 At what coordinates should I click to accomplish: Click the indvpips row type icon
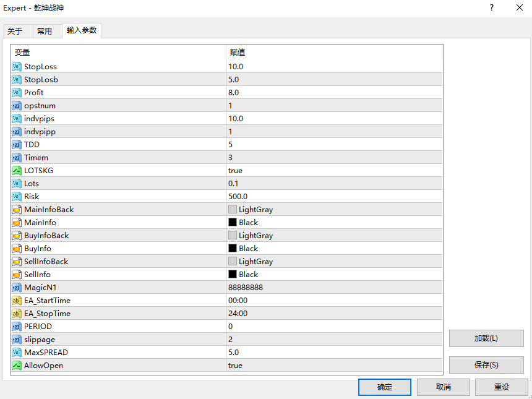17,118
